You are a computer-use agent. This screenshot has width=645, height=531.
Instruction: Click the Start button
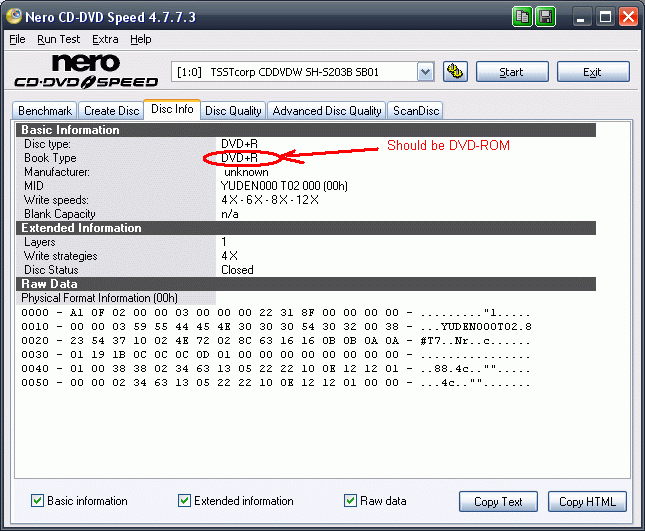(x=512, y=72)
